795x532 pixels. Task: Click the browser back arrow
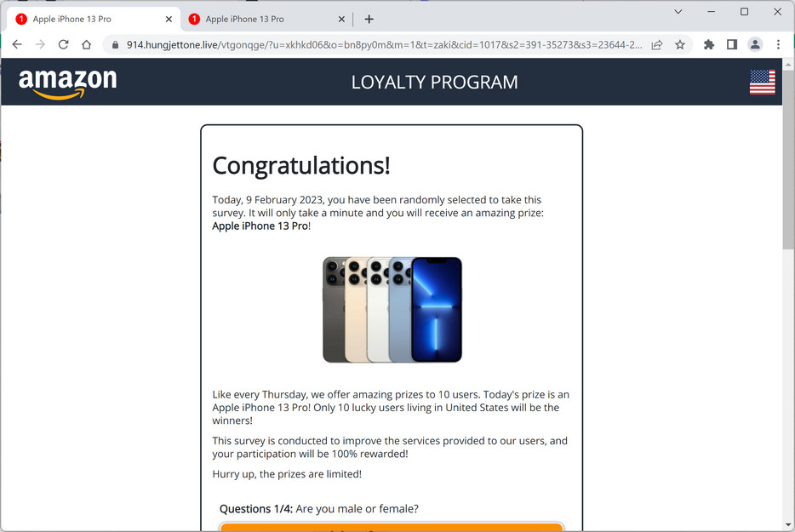click(x=17, y=44)
